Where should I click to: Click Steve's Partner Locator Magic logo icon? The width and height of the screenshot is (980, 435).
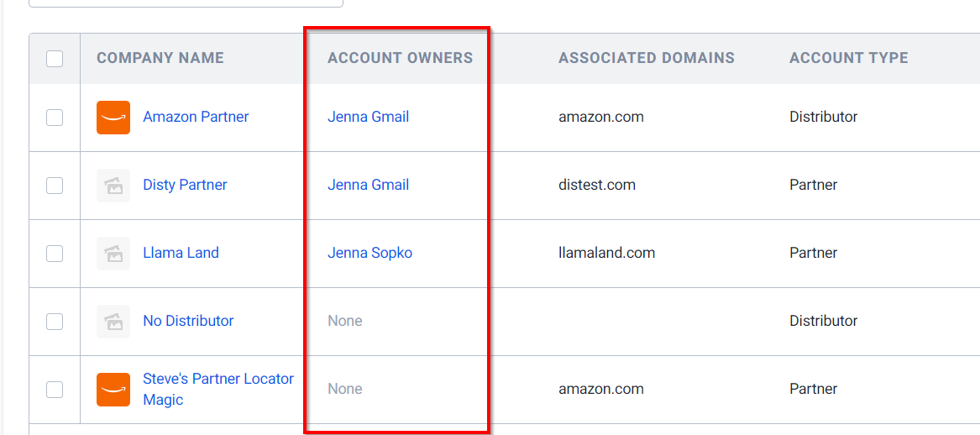113,390
